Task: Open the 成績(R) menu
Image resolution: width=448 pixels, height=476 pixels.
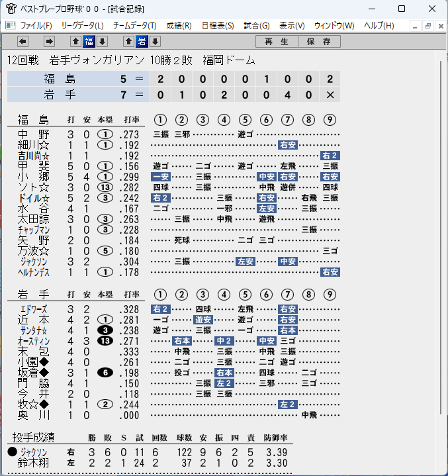Action: click(179, 26)
